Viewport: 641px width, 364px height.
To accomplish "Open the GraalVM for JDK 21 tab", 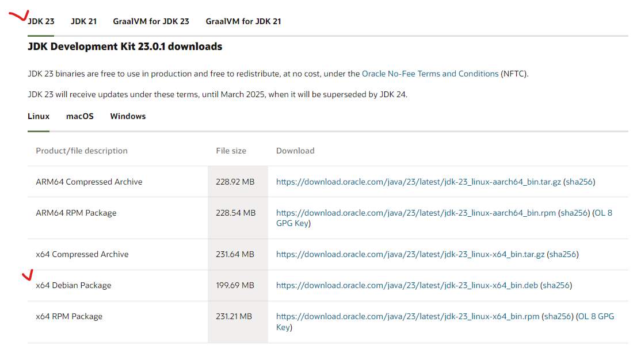I will tap(243, 21).
